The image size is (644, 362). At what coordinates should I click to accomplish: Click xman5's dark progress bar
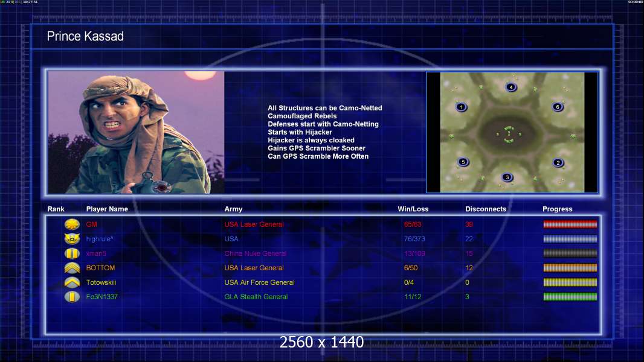570,253
